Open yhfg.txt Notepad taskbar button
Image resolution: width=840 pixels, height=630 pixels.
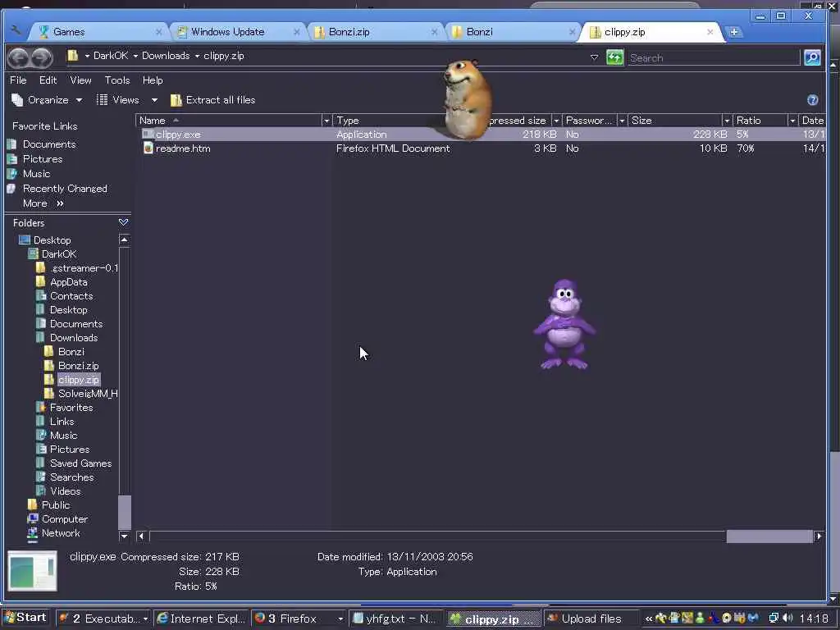pyautogui.click(x=396, y=619)
